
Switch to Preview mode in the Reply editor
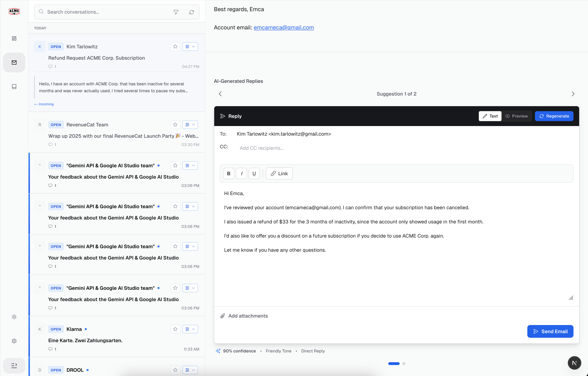pos(517,116)
